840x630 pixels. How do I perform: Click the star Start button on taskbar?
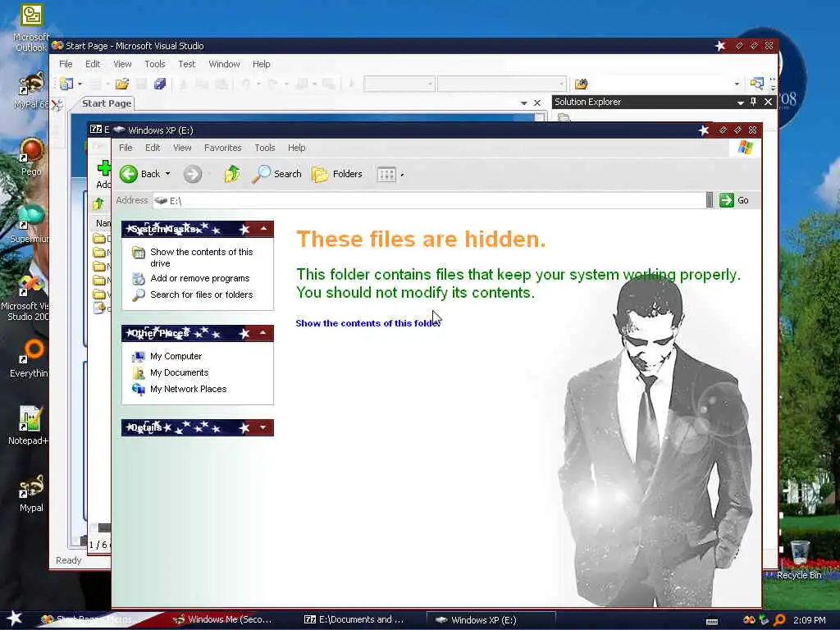(x=13, y=619)
